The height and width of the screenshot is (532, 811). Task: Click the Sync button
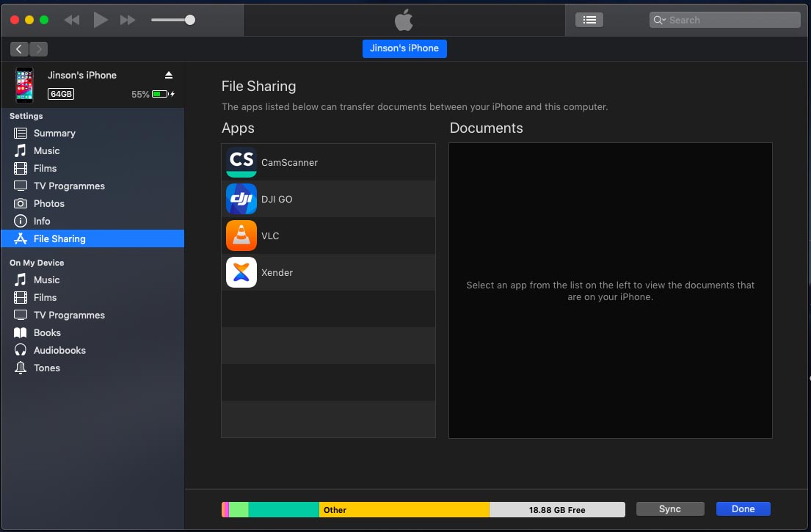point(670,509)
